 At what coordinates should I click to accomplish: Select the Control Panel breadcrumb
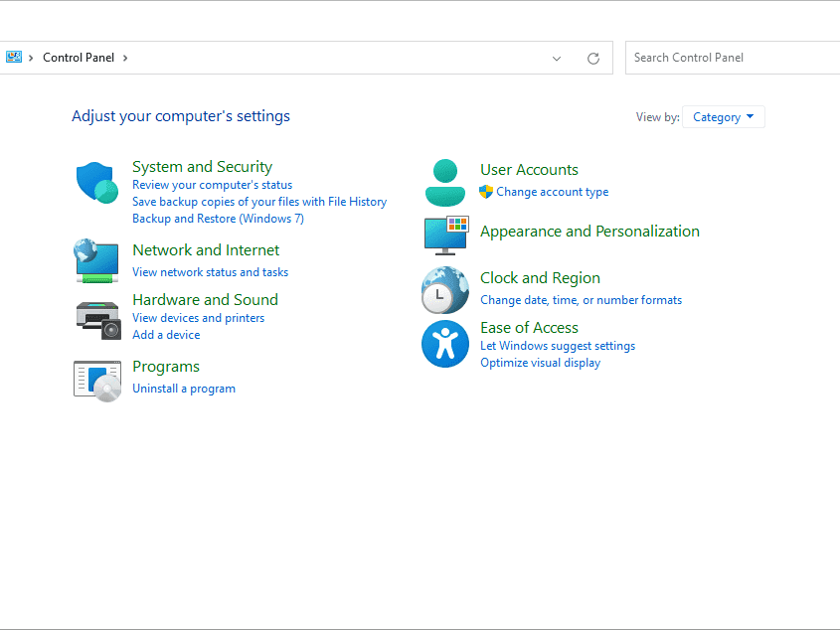point(79,58)
